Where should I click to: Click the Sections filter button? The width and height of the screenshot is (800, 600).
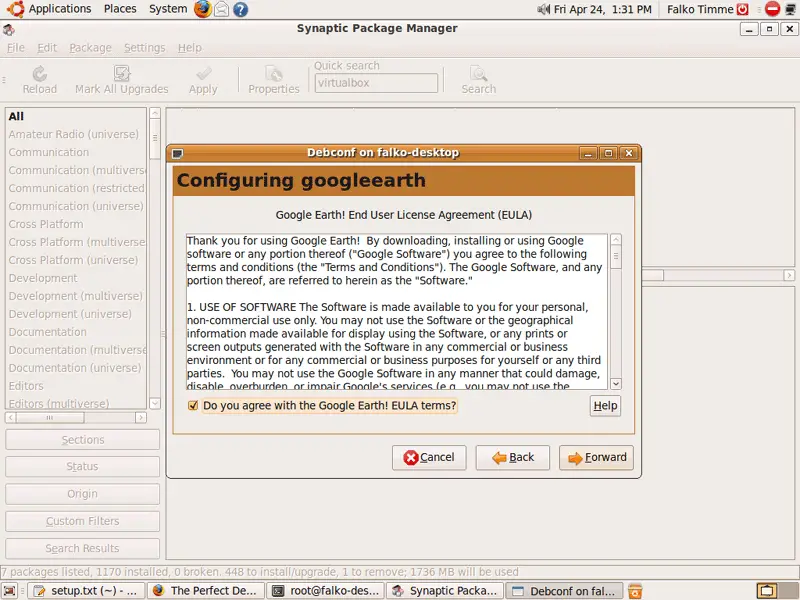pyautogui.click(x=83, y=440)
